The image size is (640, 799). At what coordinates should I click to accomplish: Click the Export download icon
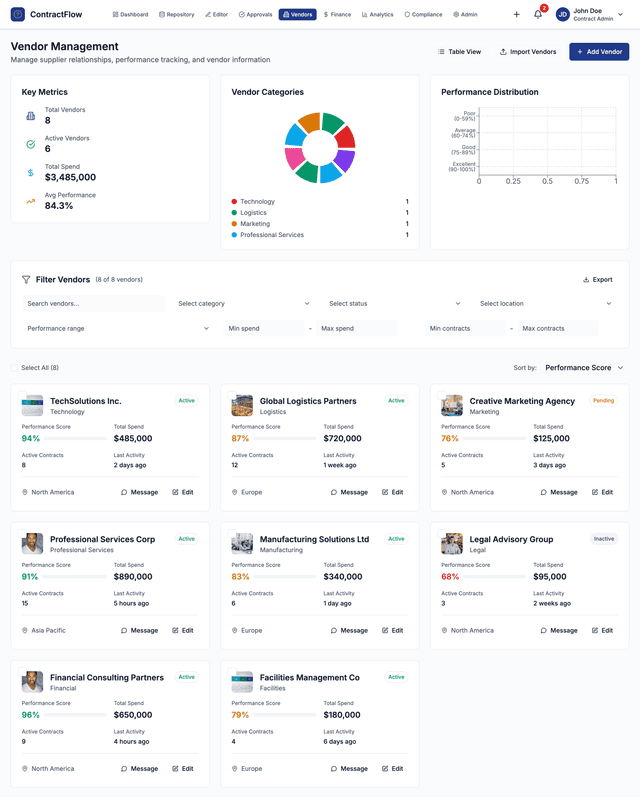pos(586,280)
